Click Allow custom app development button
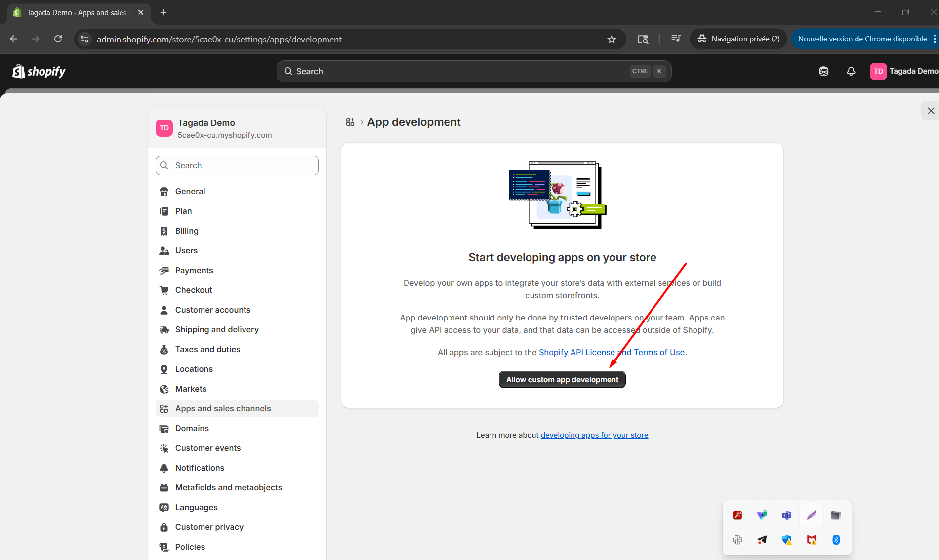939x560 pixels. tap(562, 379)
